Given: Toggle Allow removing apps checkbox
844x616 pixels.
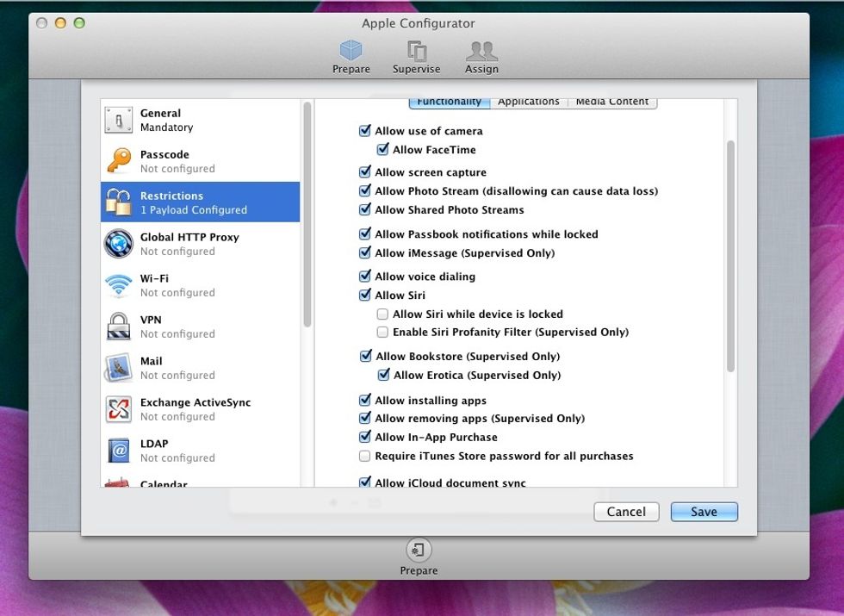Looking at the screenshot, I should pos(365,419).
